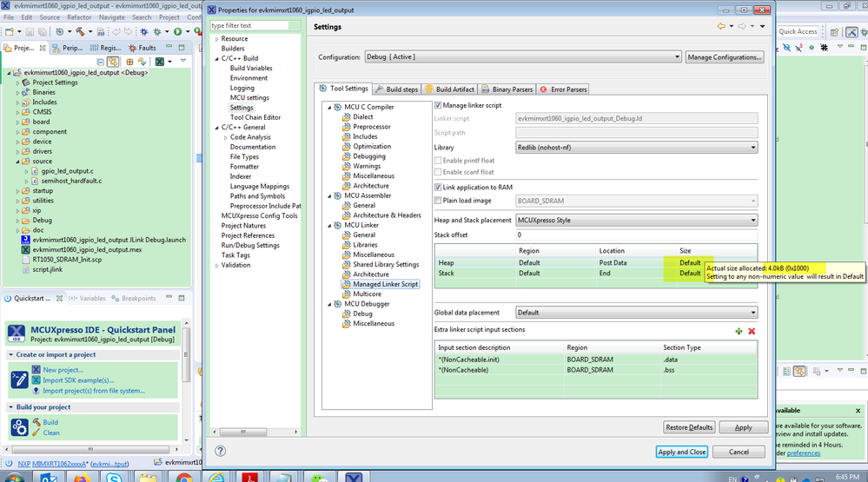The height and width of the screenshot is (482, 868).
Task: Click the hammer build icon in toolbar
Action: coord(80,31)
